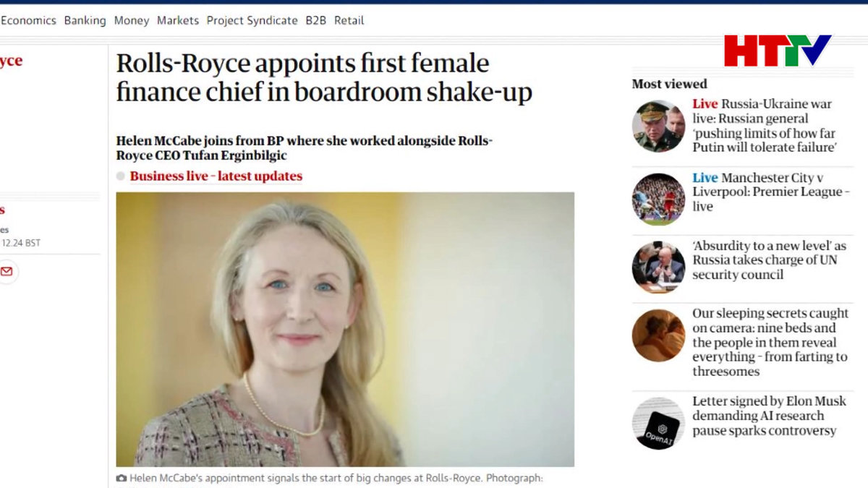The width and height of the screenshot is (868, 488).
Task: Open the Elon Musk AI letter article
Action: coord(769,416)
